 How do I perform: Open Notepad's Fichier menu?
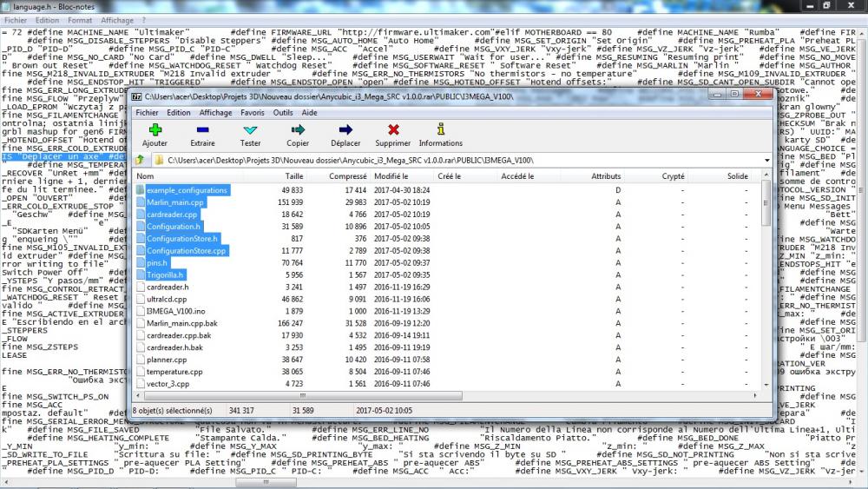16,21
